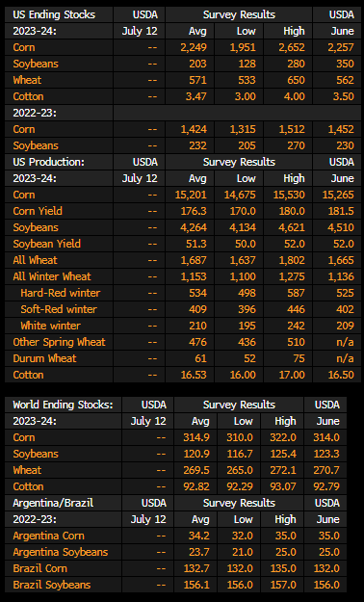This screenshot has width=364, height=602.
Task: Select world cotton low estimate 92.29
Action: (x=240, y=486)
